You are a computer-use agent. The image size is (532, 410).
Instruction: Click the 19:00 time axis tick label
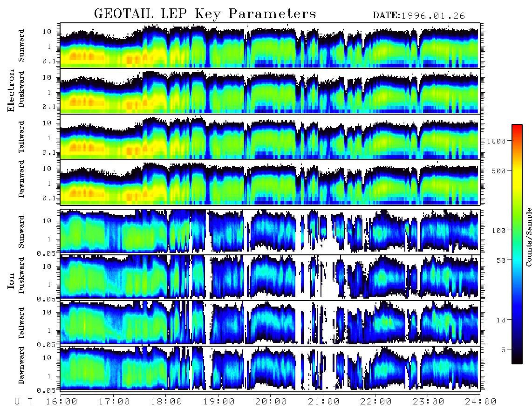219,402
